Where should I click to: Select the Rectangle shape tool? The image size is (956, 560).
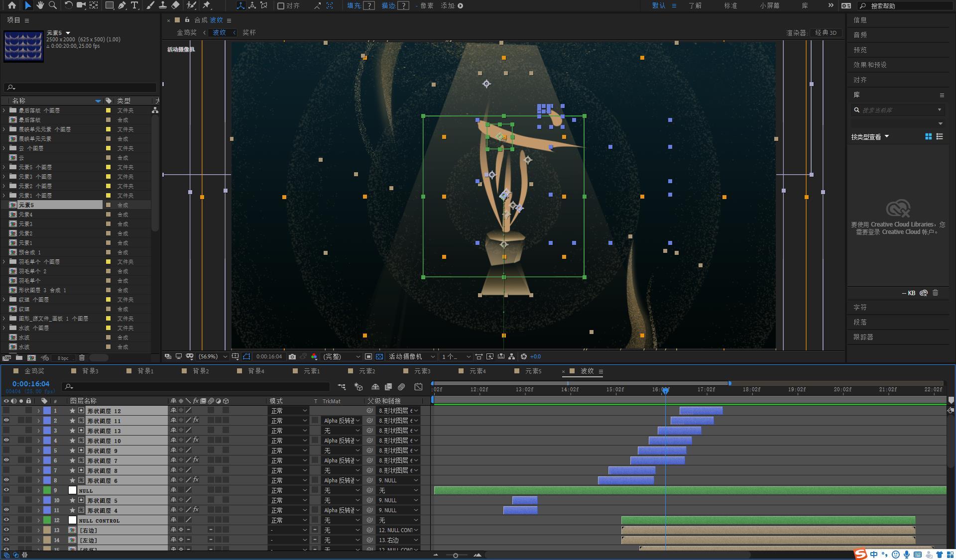[x=109, y=5]
